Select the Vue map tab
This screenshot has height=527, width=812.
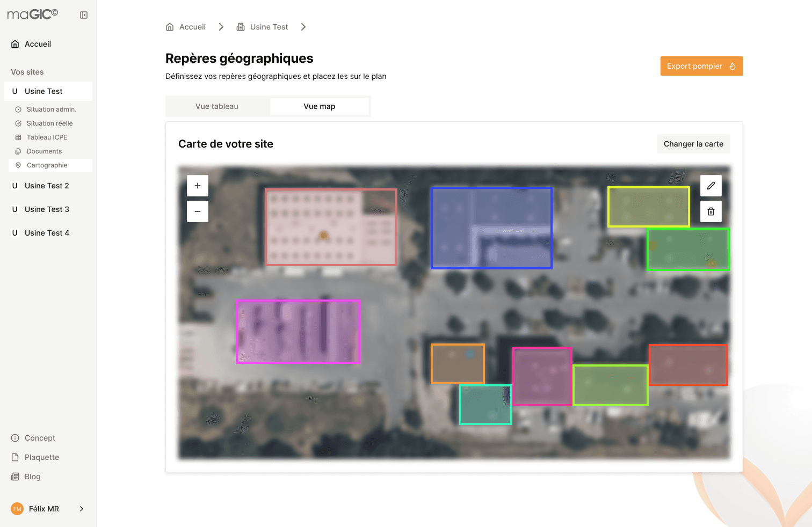point(320,106)
